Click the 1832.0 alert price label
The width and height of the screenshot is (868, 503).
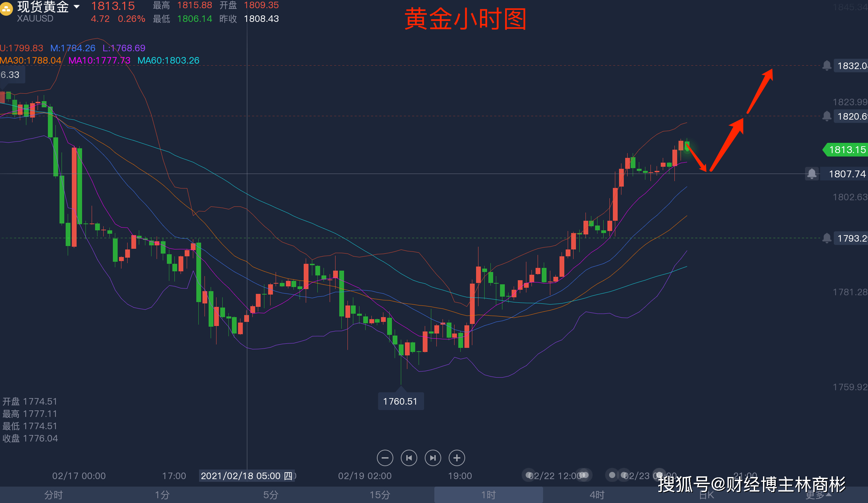coord(851,66)
